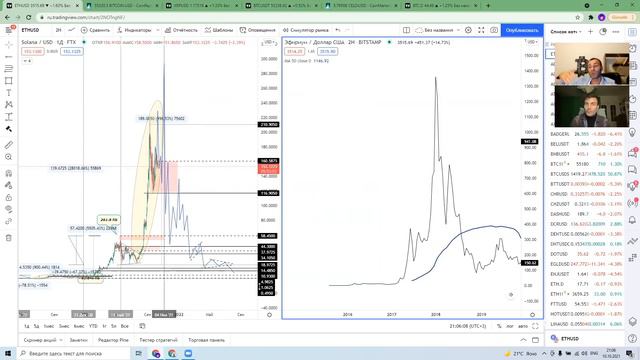Select the DASHUSD watchlist row

pos(586,214)
